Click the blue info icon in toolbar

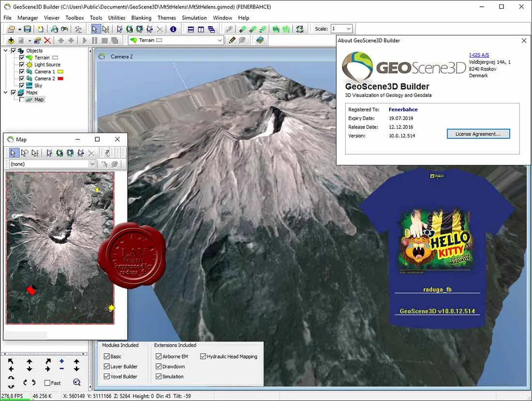[x=173, y=29]
